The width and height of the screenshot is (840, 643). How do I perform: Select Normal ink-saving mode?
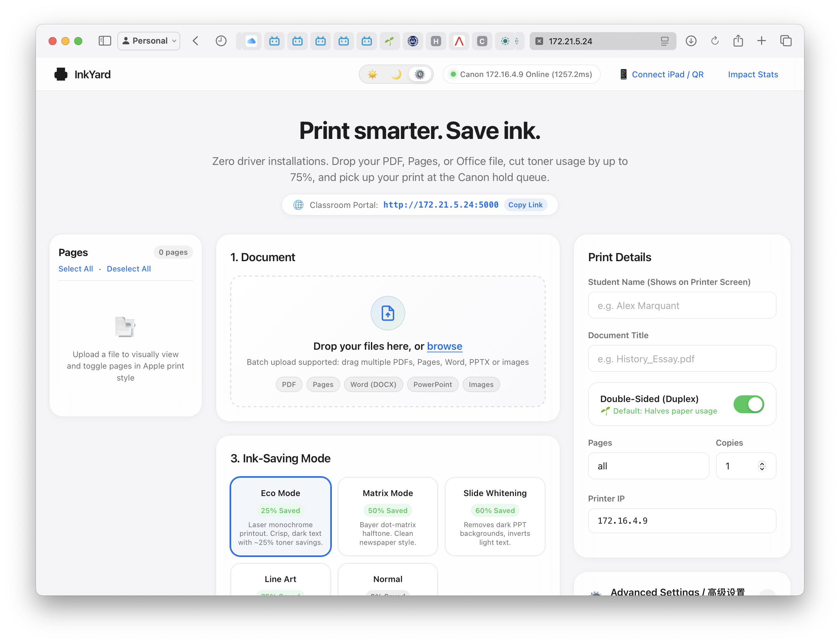point(388,579)
